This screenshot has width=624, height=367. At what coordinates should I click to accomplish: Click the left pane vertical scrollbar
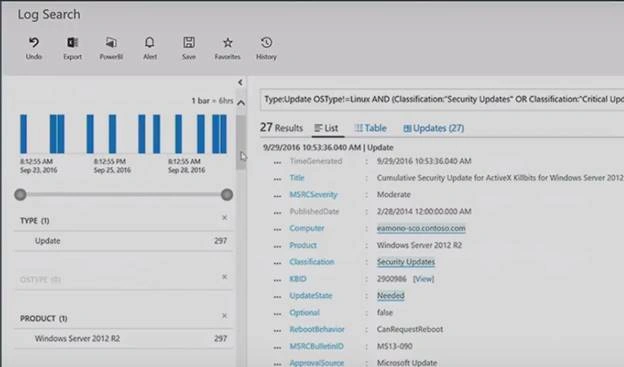pyautogui.click(x=241, y=142)
